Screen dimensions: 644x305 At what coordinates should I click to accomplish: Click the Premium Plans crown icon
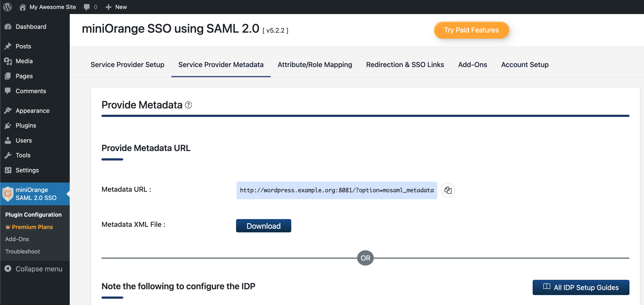pos(8,227)
